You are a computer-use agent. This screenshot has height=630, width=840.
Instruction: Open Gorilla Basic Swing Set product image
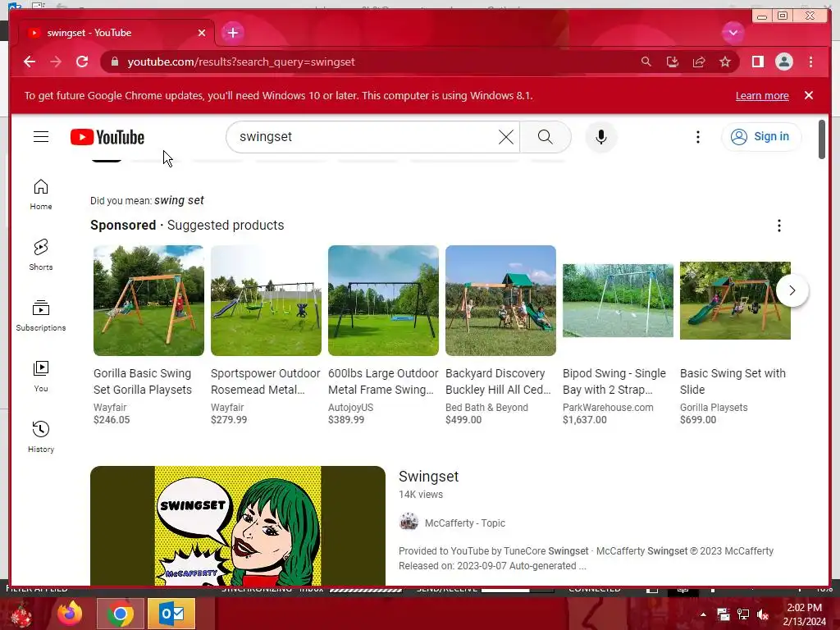[x=148, y=300]
